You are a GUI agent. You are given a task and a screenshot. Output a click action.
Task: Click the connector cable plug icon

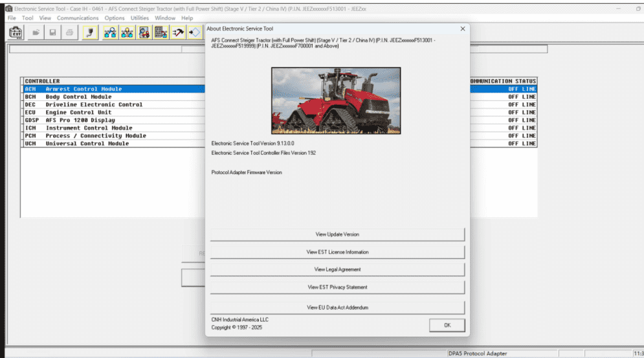point(91,32)
